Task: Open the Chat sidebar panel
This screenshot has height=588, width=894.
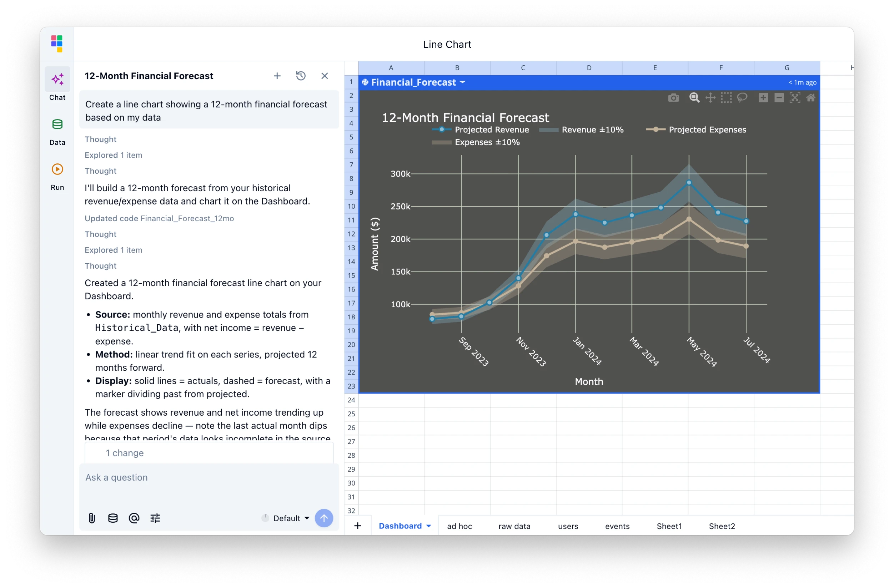Action: [x=57, y=84]
